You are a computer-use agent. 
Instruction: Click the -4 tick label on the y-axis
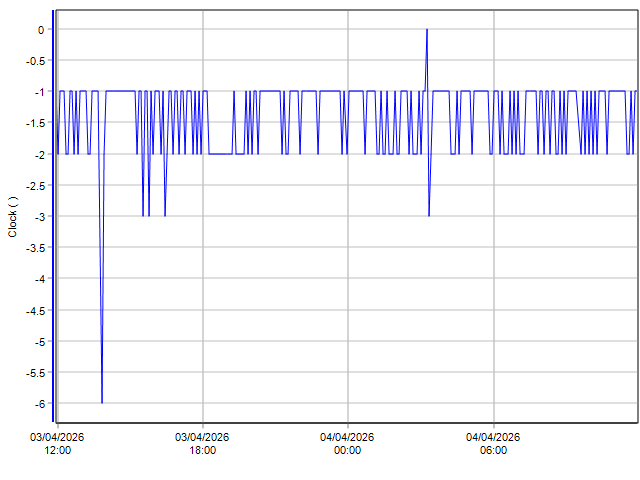pyautogui.click(x=39, y=279)
